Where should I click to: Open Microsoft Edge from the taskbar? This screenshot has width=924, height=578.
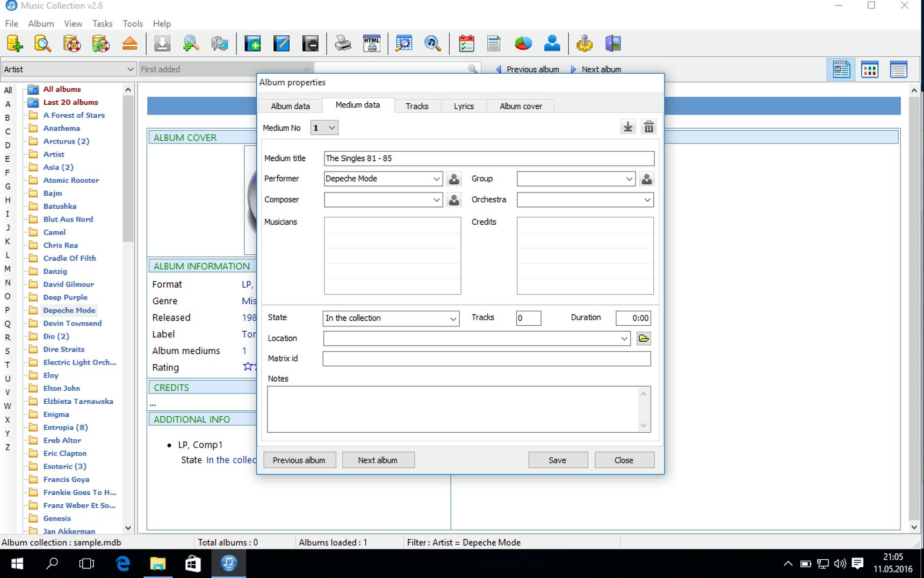point(123,563)
